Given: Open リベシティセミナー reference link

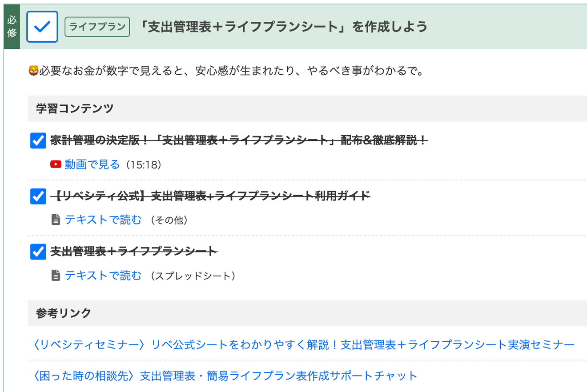Looking at the screenshot, I should (303, 344).
